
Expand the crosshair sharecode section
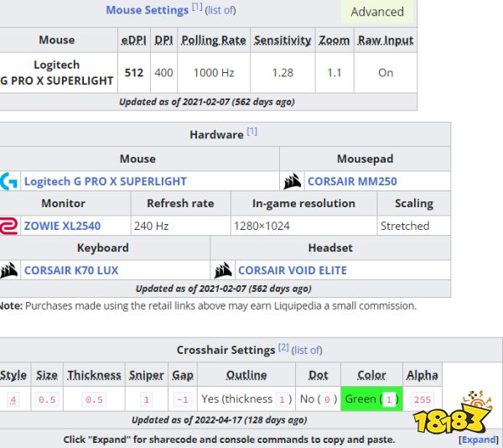478,439
